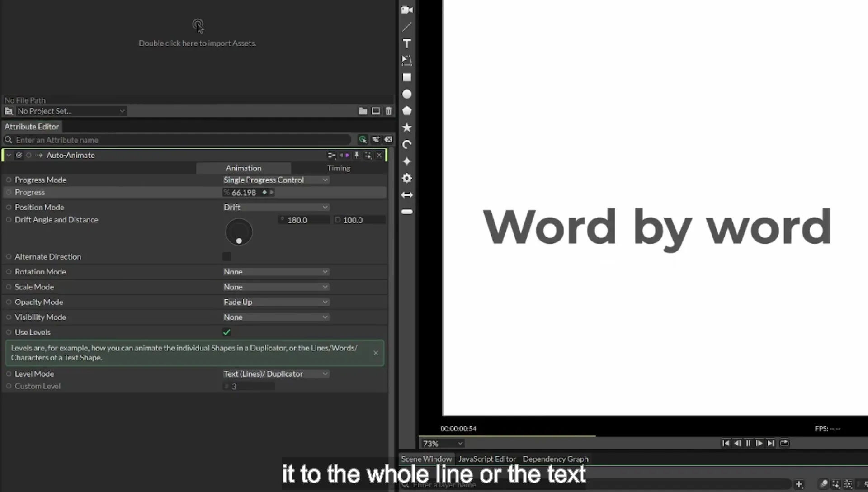The image size is (868, 492).
Task: Dismiss the Levels info tooltip
Action: (376, 353)
